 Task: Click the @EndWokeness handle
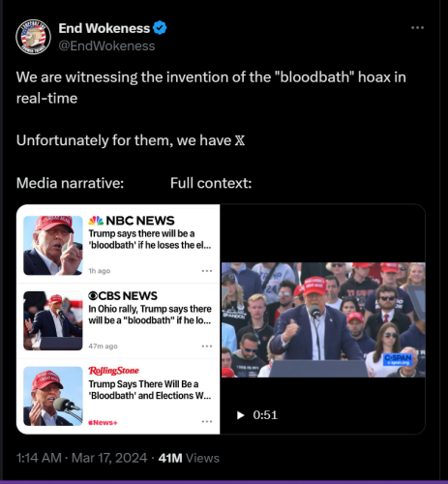(106, 45)
